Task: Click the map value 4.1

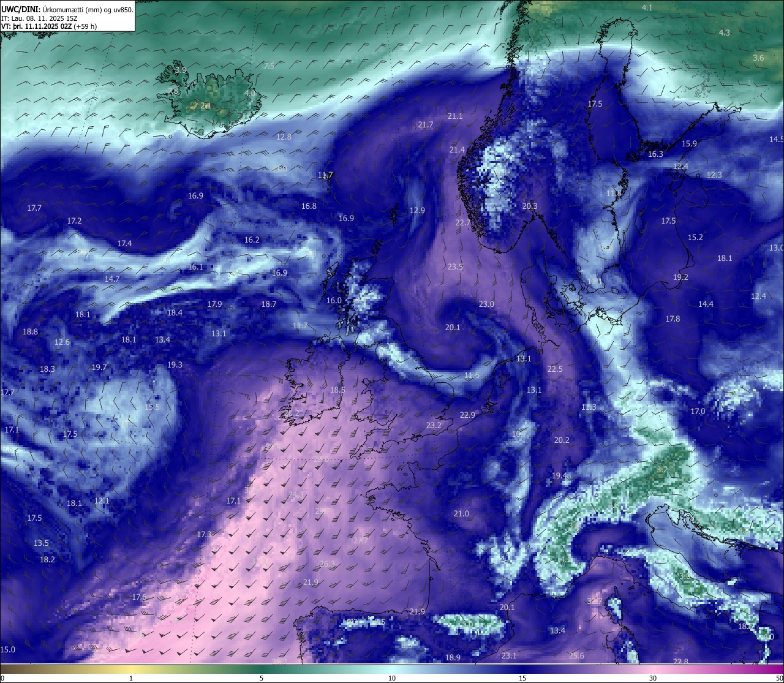Action: coord(647,7)
